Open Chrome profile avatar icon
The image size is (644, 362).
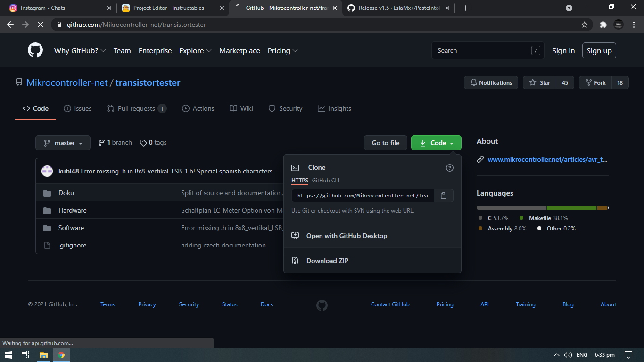click(x=619, y=25)
